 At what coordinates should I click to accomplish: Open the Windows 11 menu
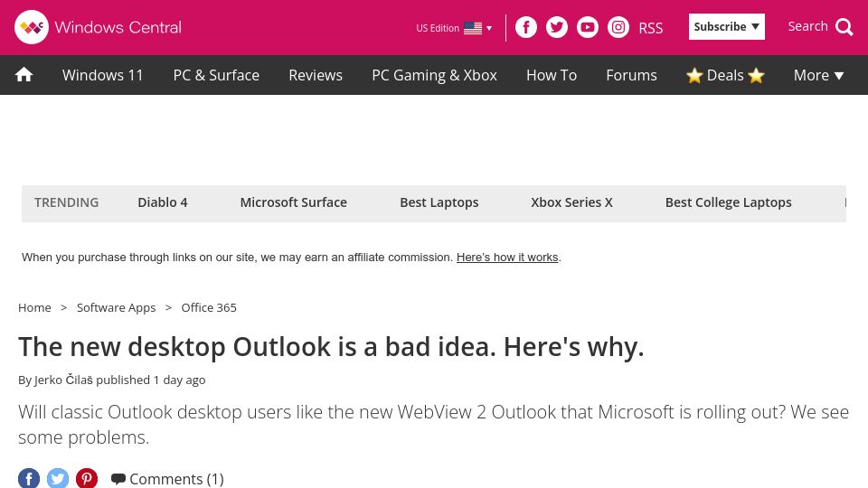[102, 75]
